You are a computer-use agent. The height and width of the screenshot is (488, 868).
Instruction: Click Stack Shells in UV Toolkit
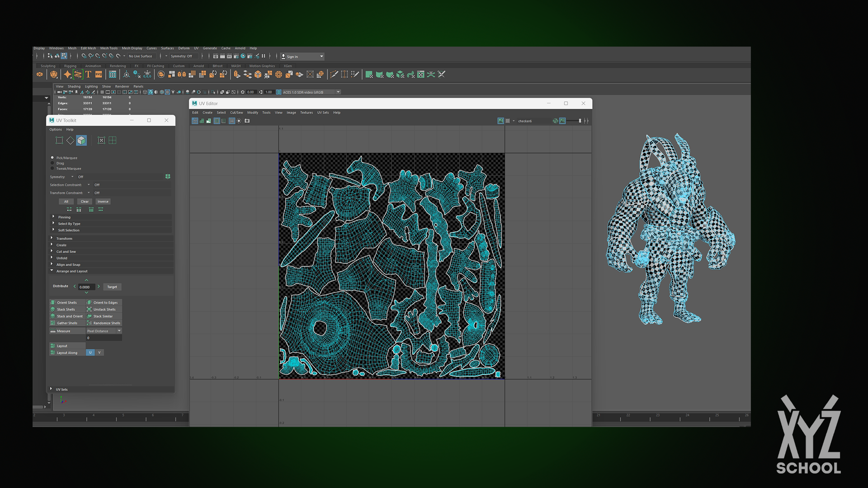pyautogui.click(x=67, y=310)
